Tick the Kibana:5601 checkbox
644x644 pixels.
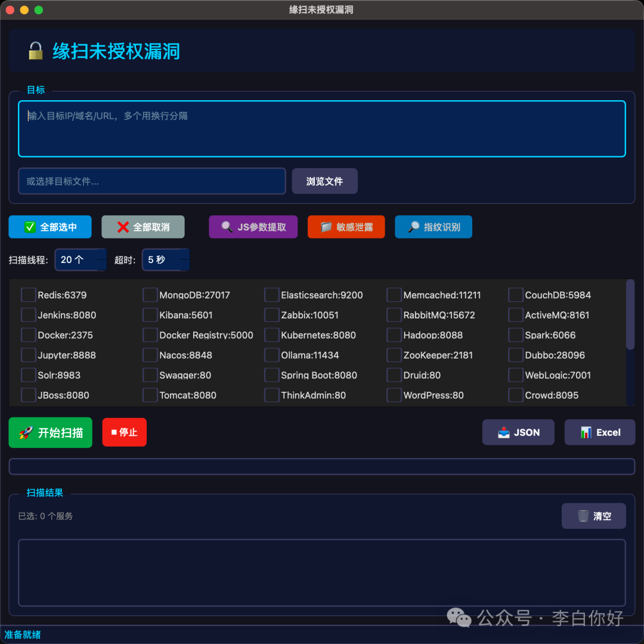click(x=150, y=315)
